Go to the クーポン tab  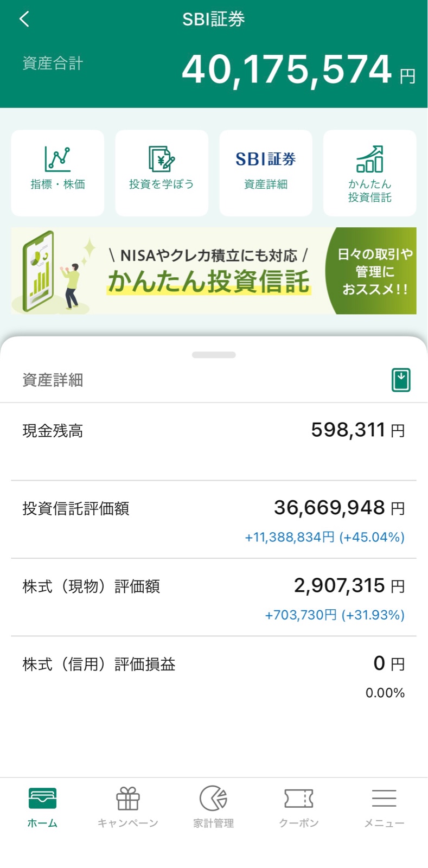299,807
